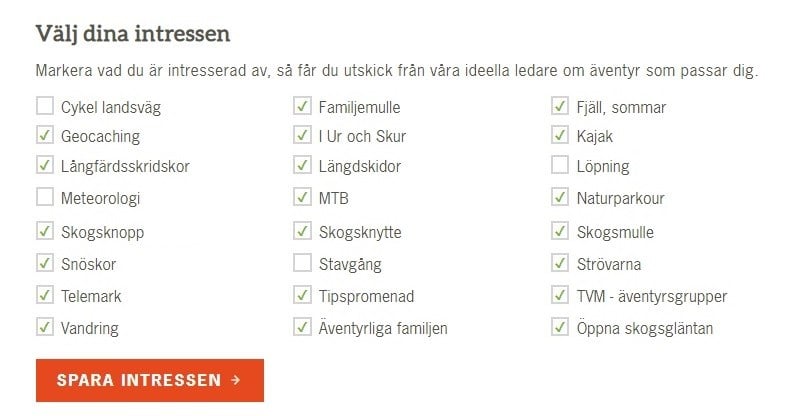Select the Stavgång checkbox
This screenshot has height=416, width=785.
pos(302,263)
